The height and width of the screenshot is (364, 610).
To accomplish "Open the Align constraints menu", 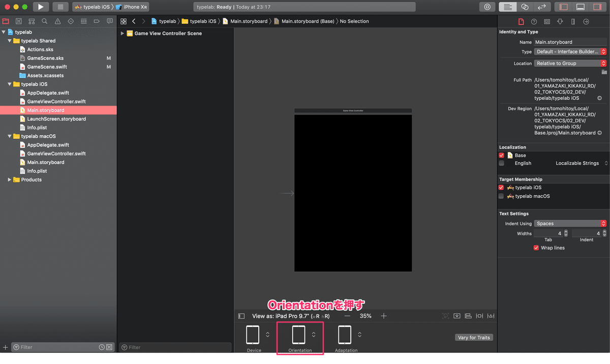I will (x=468, y=316).
